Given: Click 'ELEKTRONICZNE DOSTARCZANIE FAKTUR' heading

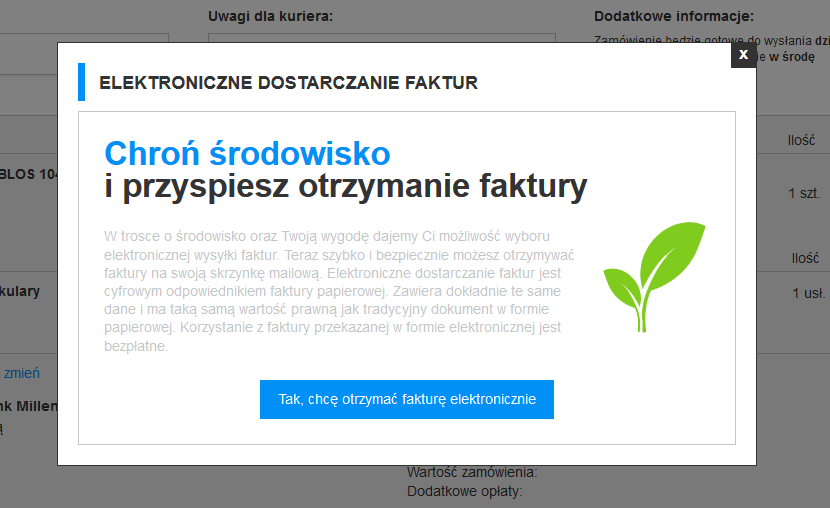Looking at the screenshot, I should pyautogui.click(x=288, y=83).
